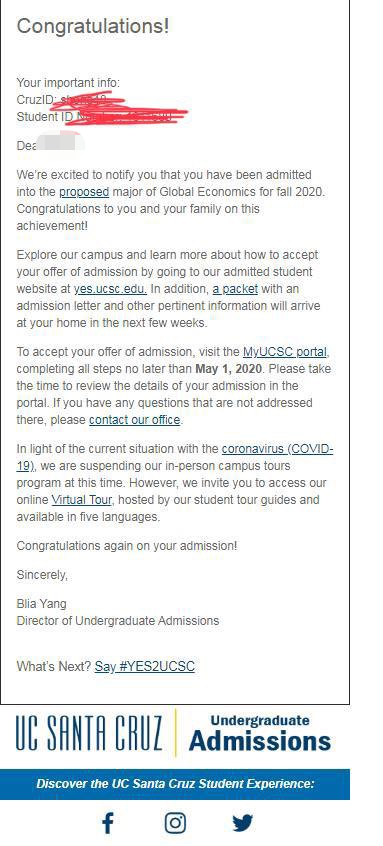Click the Undergraduate Admissions logo text
Screen dimensions: 383x846
[259, 733]
